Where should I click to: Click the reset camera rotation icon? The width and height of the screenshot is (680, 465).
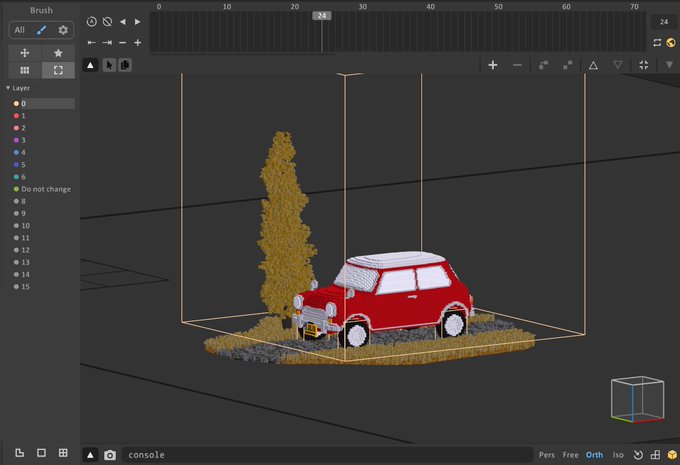point(638,455)
